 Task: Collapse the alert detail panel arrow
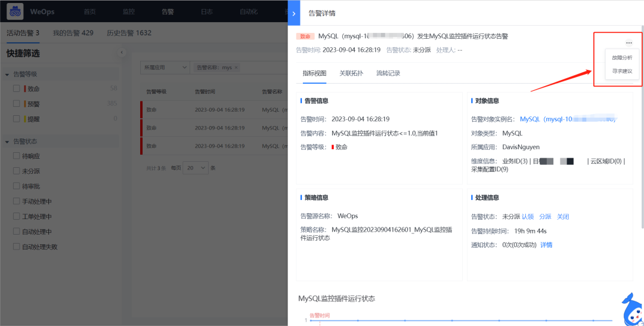[x=293, y=13]
